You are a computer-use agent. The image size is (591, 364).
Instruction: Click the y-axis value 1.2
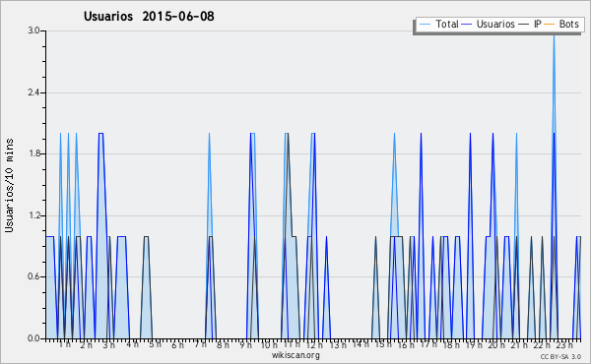click(x=33, y=215)
